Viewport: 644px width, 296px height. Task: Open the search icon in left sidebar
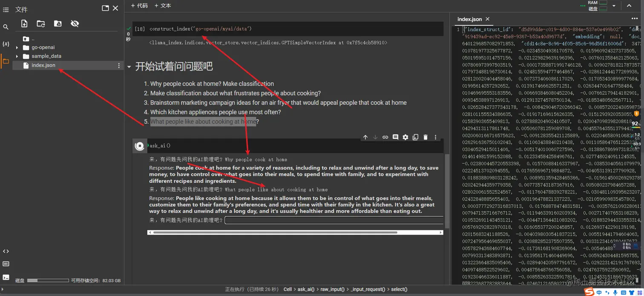6,27
